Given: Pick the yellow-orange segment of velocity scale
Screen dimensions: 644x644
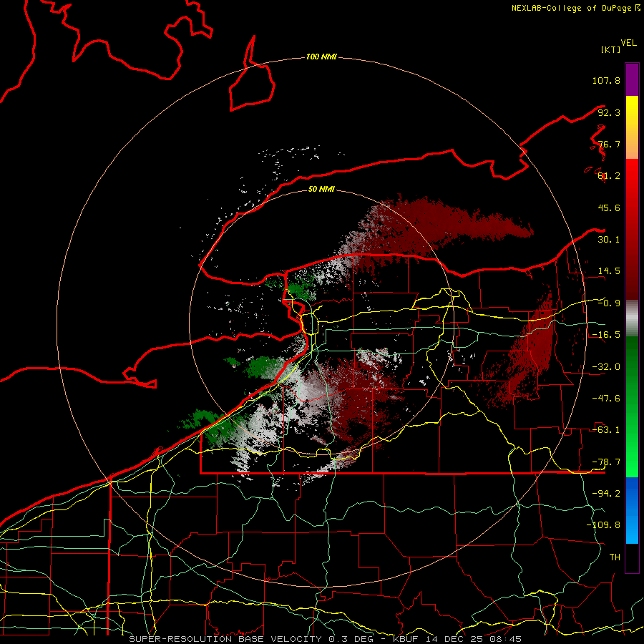Looking at the screenshot, I should click(x=632, y=127).
